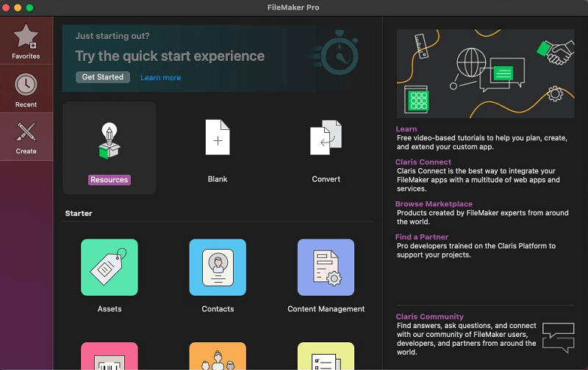Click the Claris Community speech bubbles icon
The width and height of the screenshot is (588, 370).
(558, 337)
